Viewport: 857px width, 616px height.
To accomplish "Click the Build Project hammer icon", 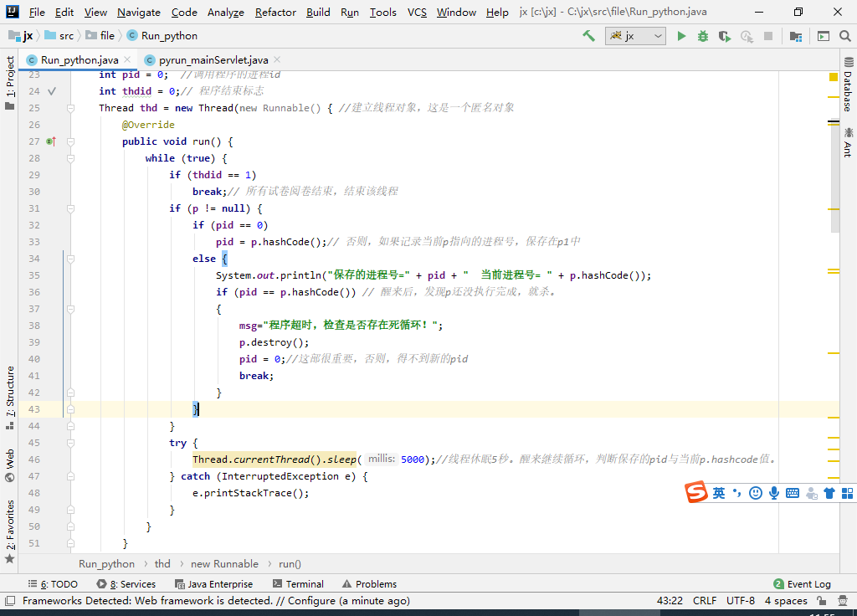I will [x=589, y=36].
